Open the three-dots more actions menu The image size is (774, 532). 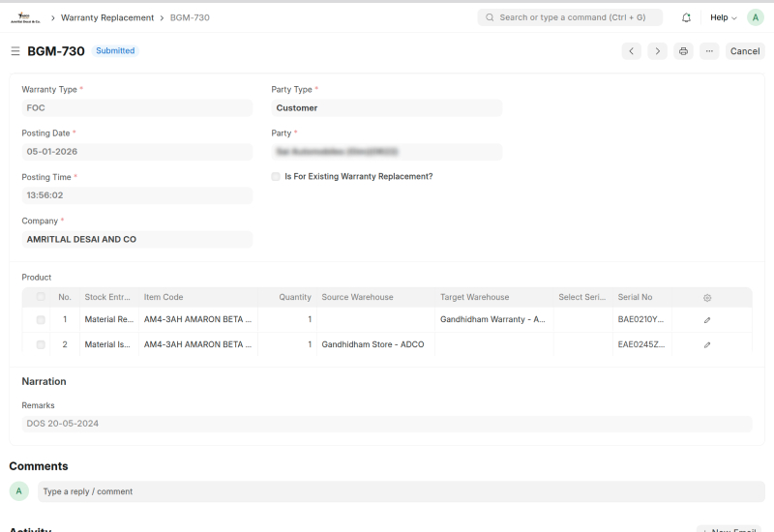point(709,51)
